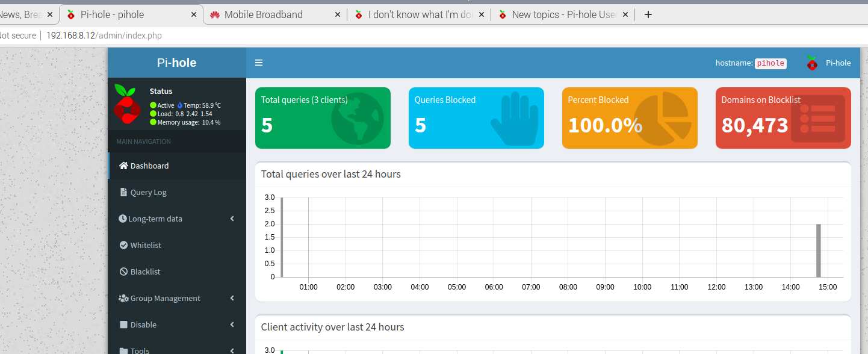Close the New topics Pi-hole browser tab
868x354 pixels.
click(x=625, y=14)
